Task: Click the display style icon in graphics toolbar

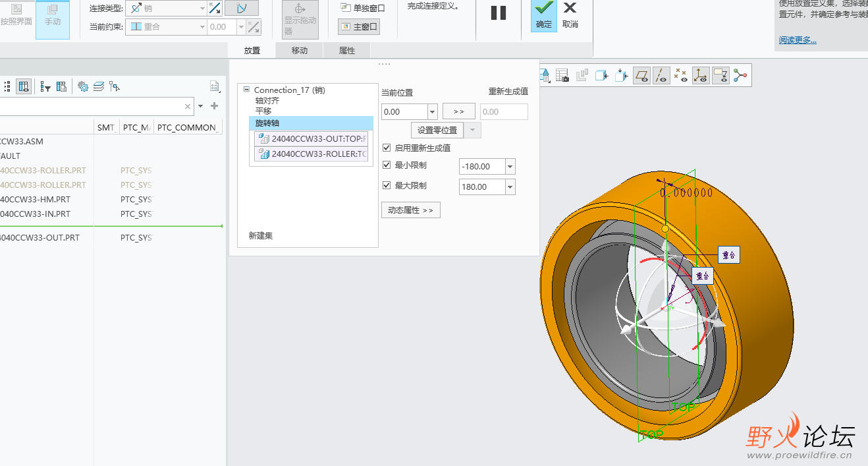Action: (545, 74)
